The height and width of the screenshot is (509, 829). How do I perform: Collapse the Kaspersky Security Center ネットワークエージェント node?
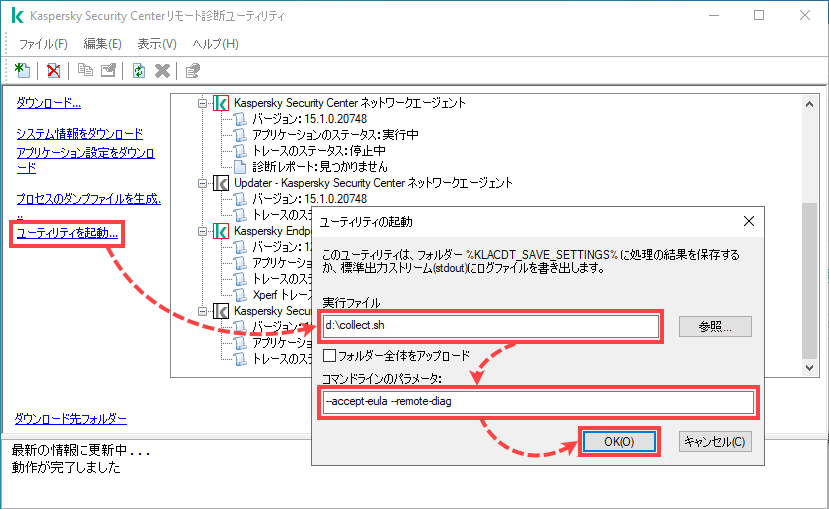(x=202, y=103)
